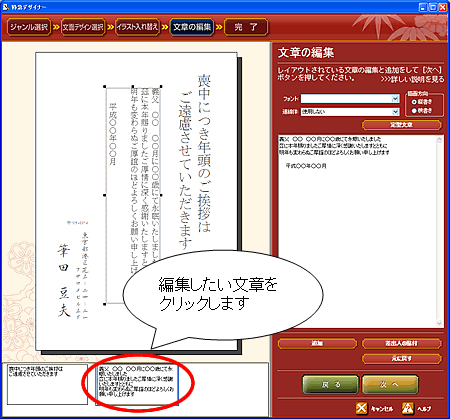
Task: Click inside the text editing area
Action: pyautogui.click(x=357, y=231)
